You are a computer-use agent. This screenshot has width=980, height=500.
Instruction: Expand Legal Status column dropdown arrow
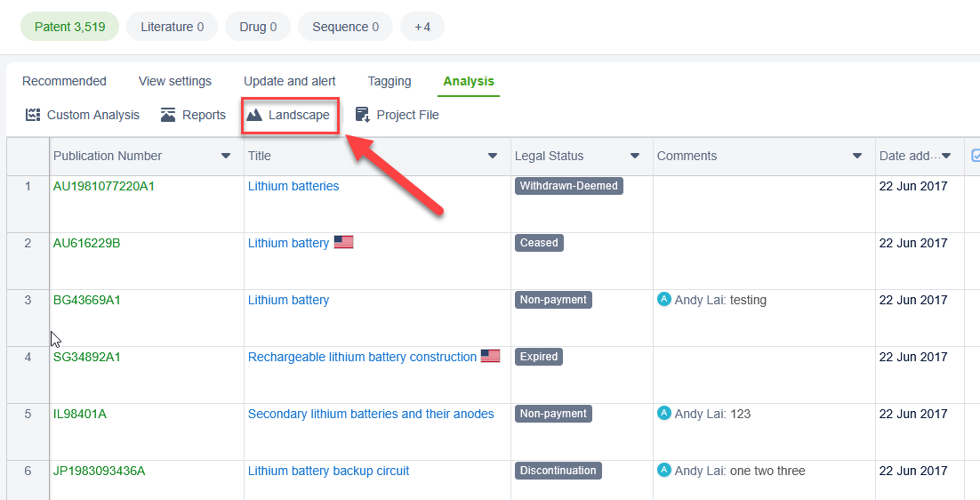coord(635,156)
